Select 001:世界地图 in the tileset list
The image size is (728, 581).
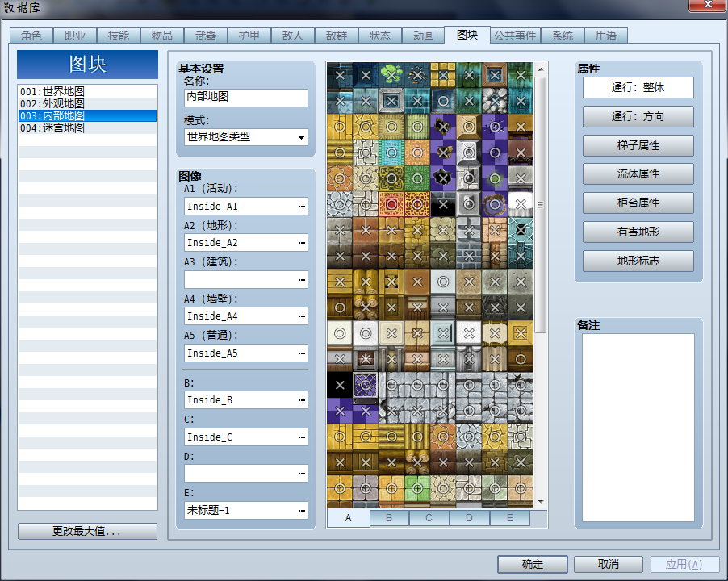[87, 91]
